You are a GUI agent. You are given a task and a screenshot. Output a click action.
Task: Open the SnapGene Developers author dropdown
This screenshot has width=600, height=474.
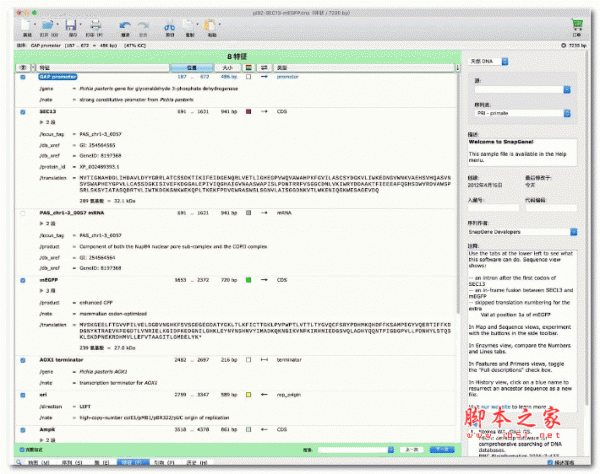click(523, 232)
